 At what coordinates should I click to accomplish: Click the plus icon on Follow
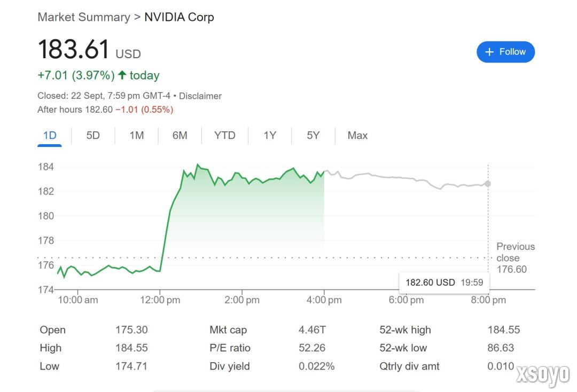tap(489, 52)
